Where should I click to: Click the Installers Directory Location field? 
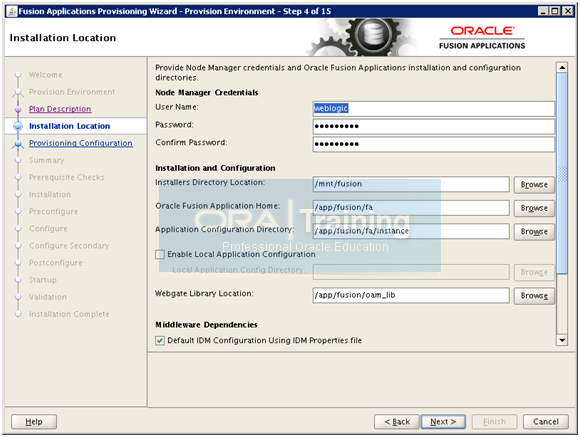[411, 184]
